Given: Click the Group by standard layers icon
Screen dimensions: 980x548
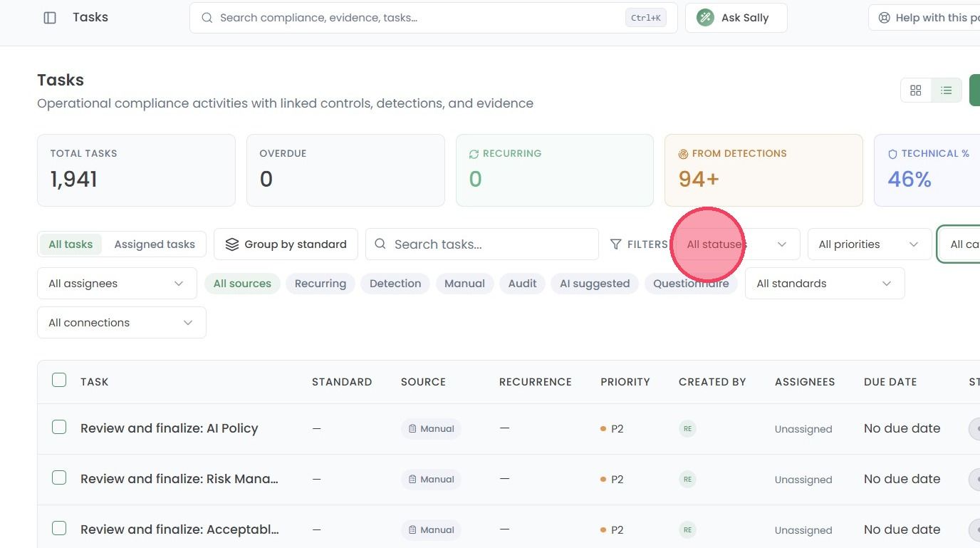Looking at the screenshot, I should tap(232, 244).
